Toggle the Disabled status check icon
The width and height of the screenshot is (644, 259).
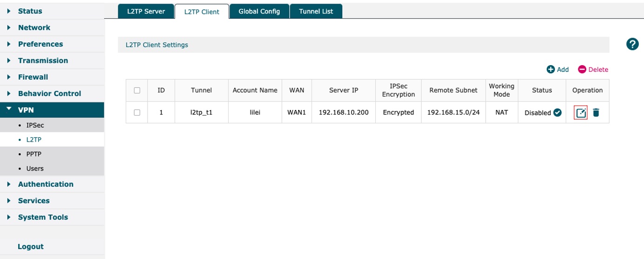[x=557, y=112]
